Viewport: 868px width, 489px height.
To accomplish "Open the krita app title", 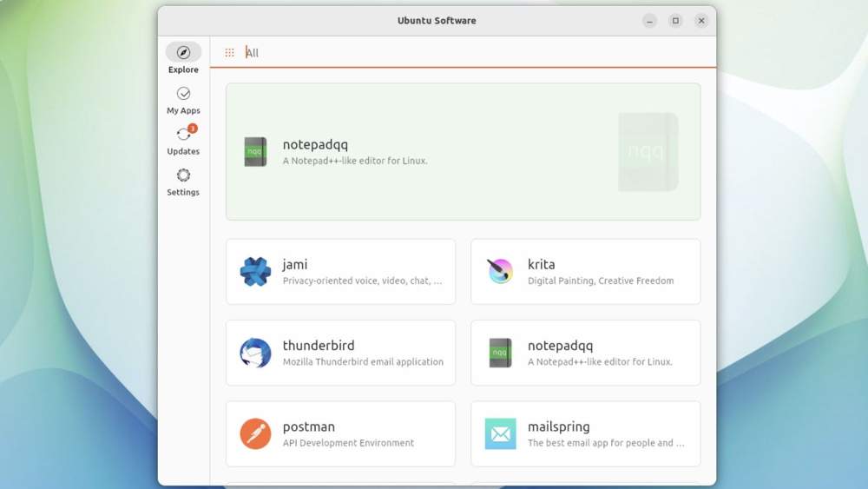I will [x=541, y=264].
